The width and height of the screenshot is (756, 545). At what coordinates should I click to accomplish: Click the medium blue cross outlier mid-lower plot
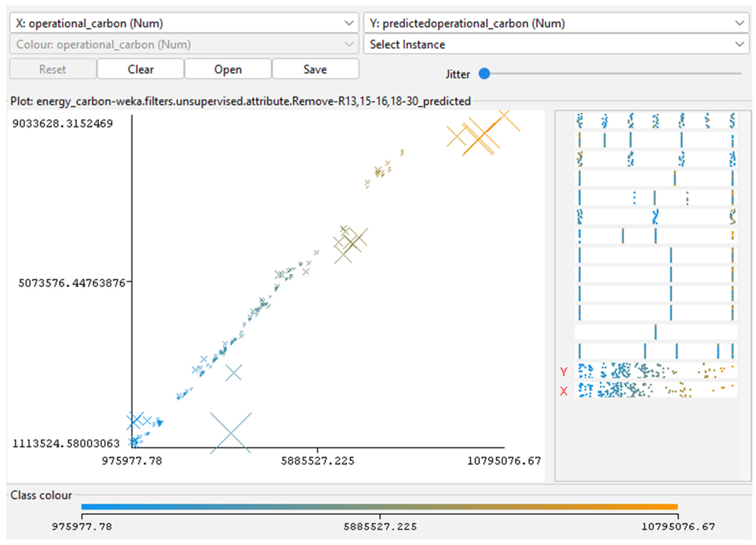point(234,372)
